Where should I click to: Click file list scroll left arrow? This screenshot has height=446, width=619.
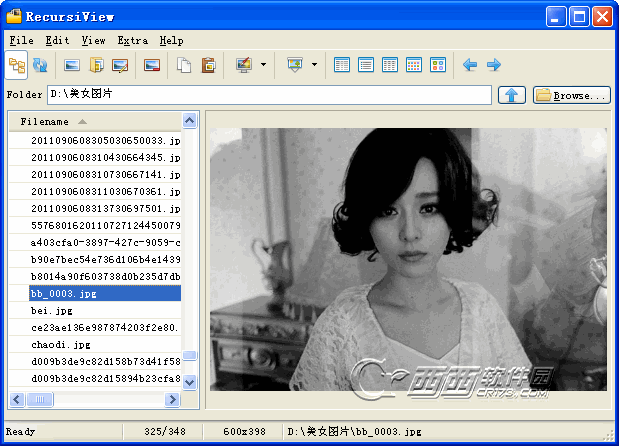pyautogui.click(x=17, y=399)
